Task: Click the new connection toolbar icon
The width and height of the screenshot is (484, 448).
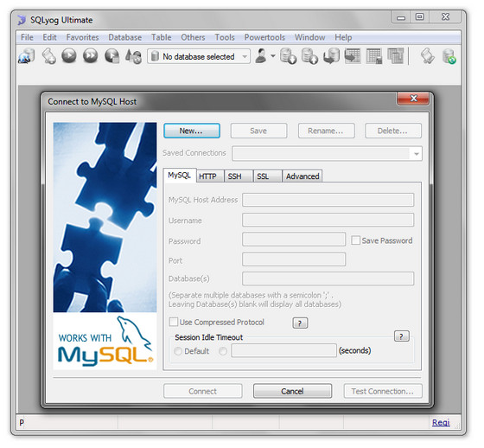Action: coord(26,56)
